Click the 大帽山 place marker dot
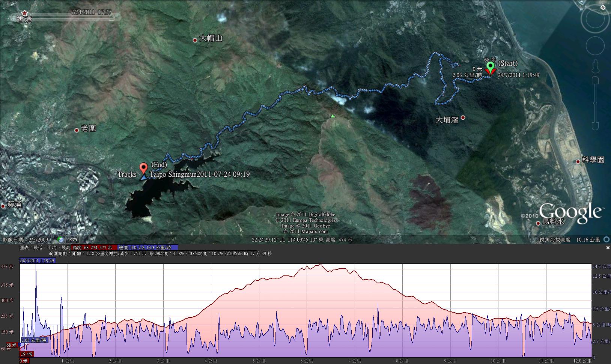The width and height of the screenshot is (611, 364). (195, 40)
